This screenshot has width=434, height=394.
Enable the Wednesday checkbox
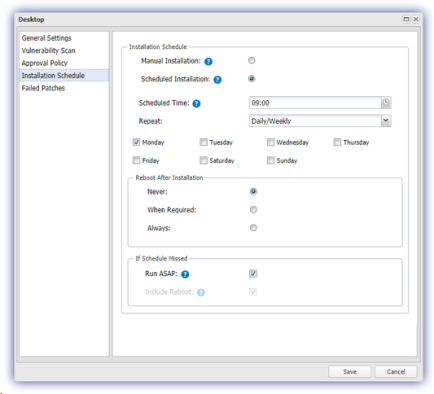(271, 142)
